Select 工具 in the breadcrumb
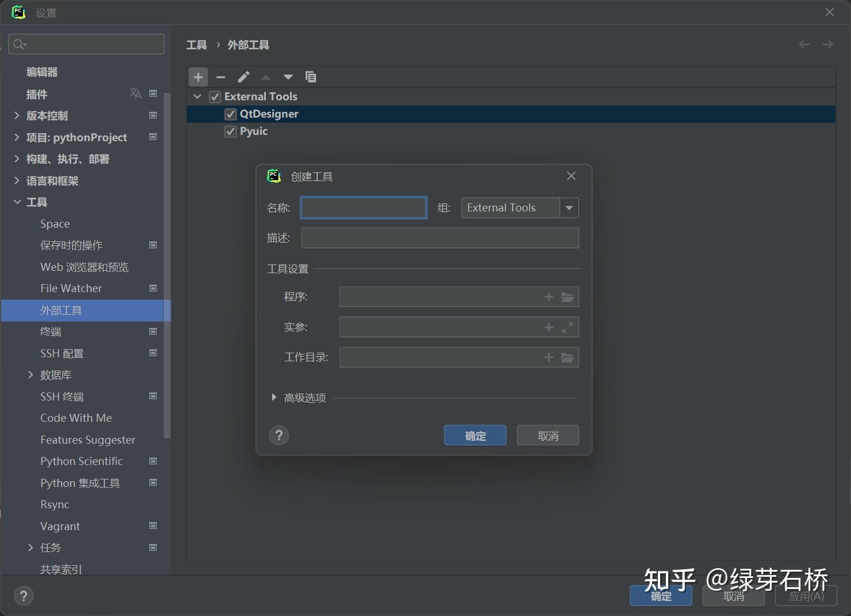This screenshot has height=616, width=851. point(196,44)
